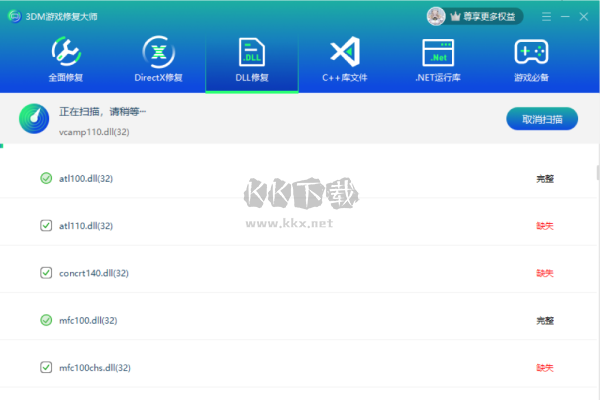Click the 取消扫描 button
This screenshot has height=400, width=600.
pyautogui.click(x=542, y=119)
